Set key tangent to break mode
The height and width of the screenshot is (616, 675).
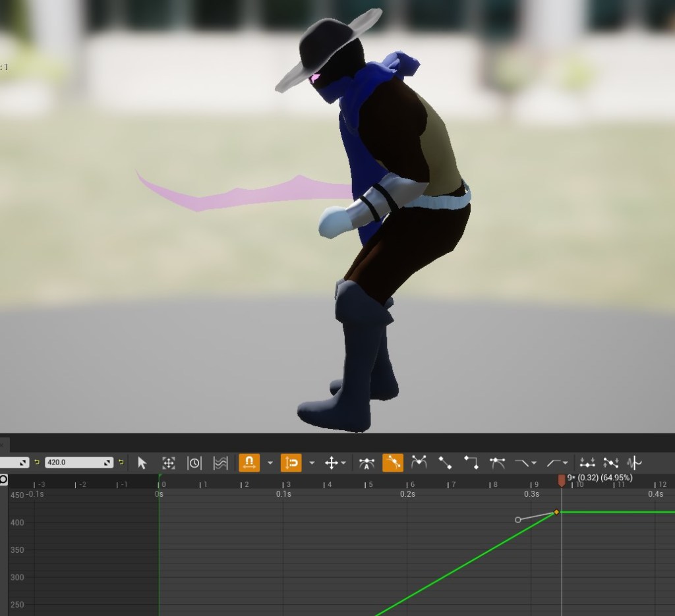point(419,463)
